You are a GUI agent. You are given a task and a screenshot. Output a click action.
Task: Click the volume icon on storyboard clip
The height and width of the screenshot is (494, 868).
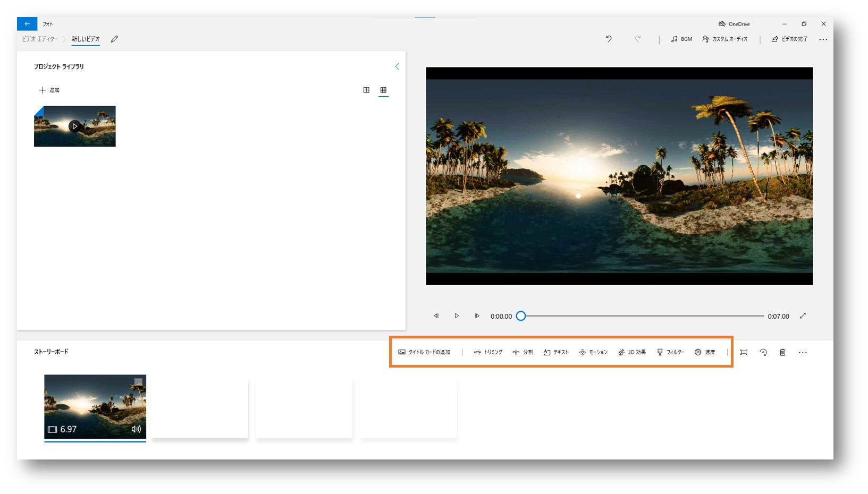point(136,429)
